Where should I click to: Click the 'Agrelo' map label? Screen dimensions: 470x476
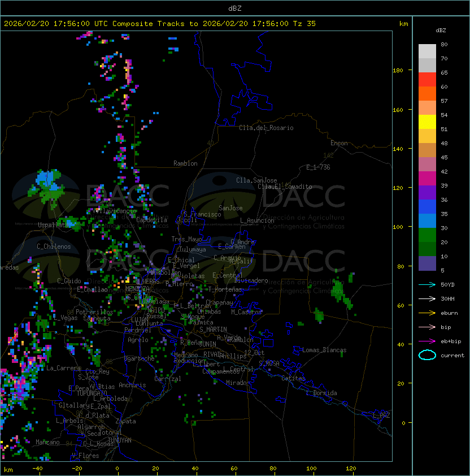click(138, 340)
